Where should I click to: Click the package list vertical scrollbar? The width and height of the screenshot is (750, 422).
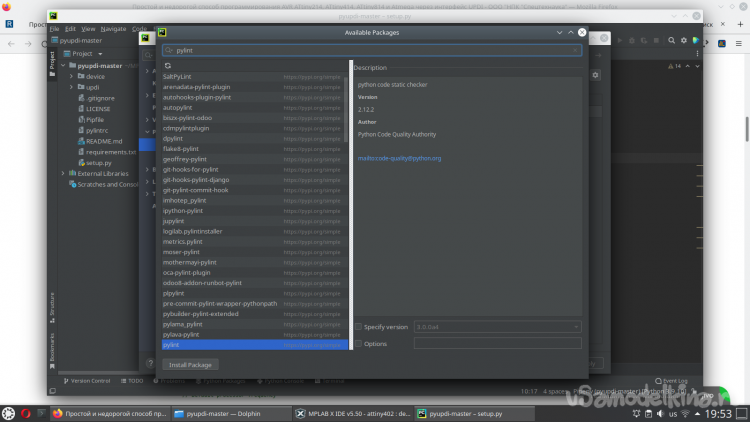349,200
